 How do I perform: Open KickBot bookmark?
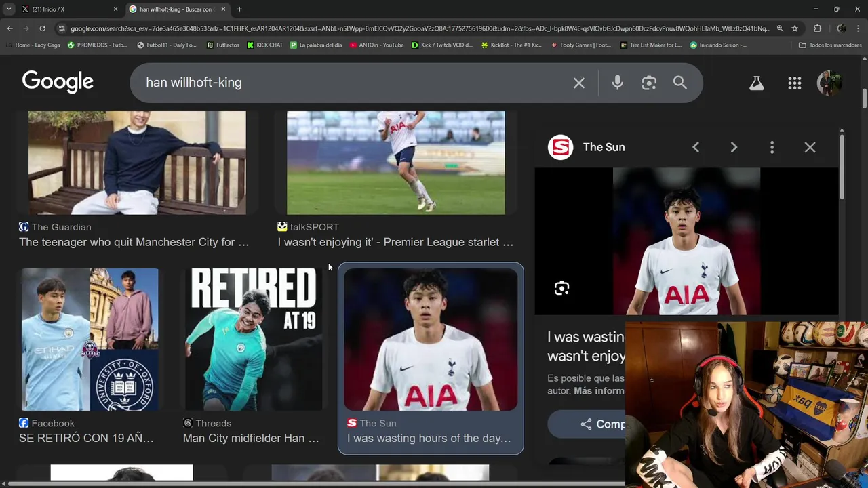(512, 45)
